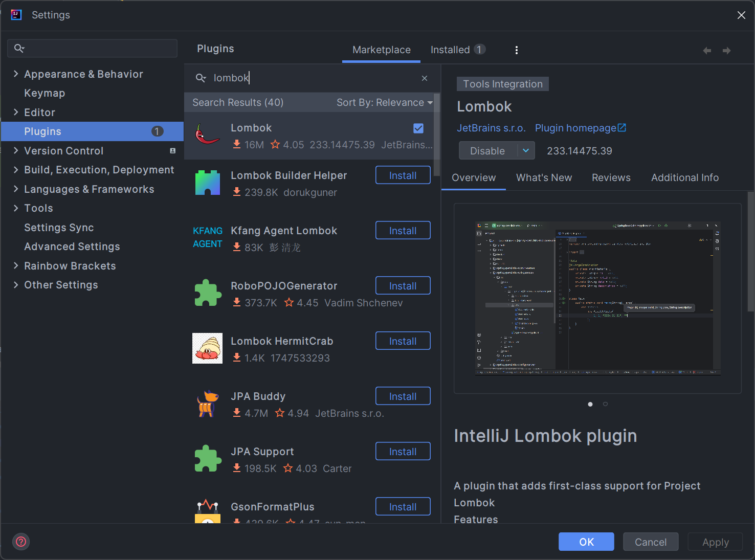The height and width of the screenshot is (560, 755).
Task: Navigate forward with the right arrow
Action: point(726,50)
